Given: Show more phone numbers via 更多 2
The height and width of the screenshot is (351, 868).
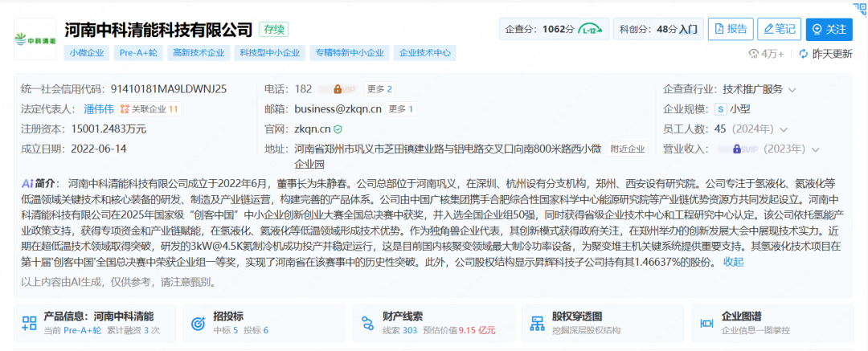Looking at the screenshot, I should coord(379,89).
